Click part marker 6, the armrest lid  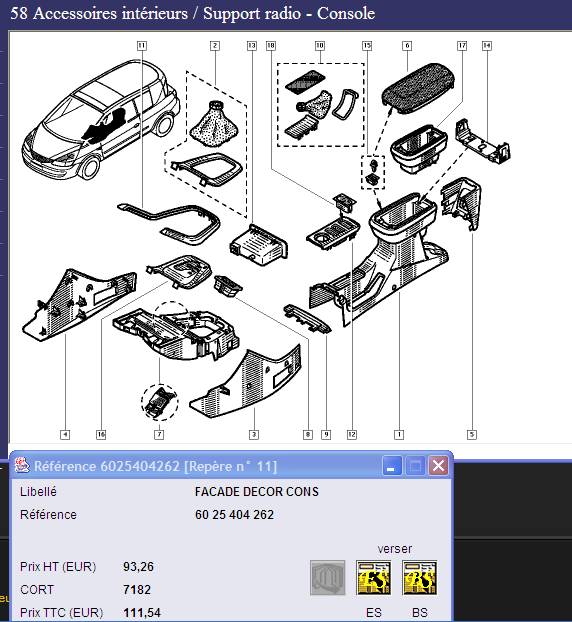[x=407, y=46]
